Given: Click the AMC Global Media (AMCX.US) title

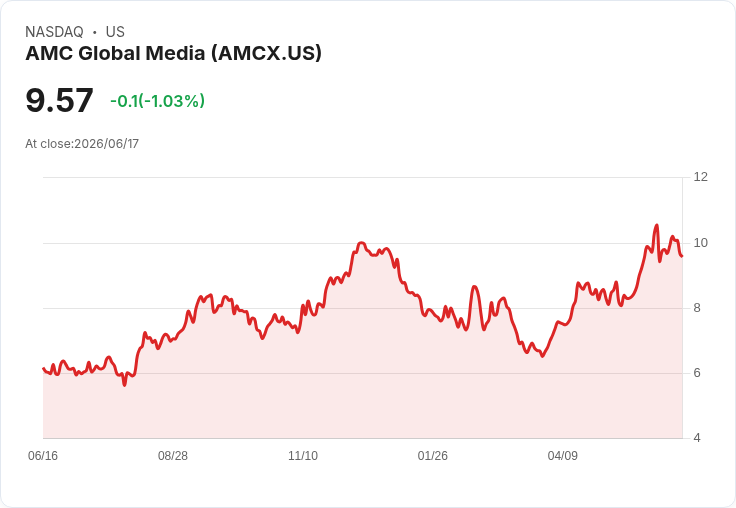Looking at the screenshot, I should tap(173, 53).
